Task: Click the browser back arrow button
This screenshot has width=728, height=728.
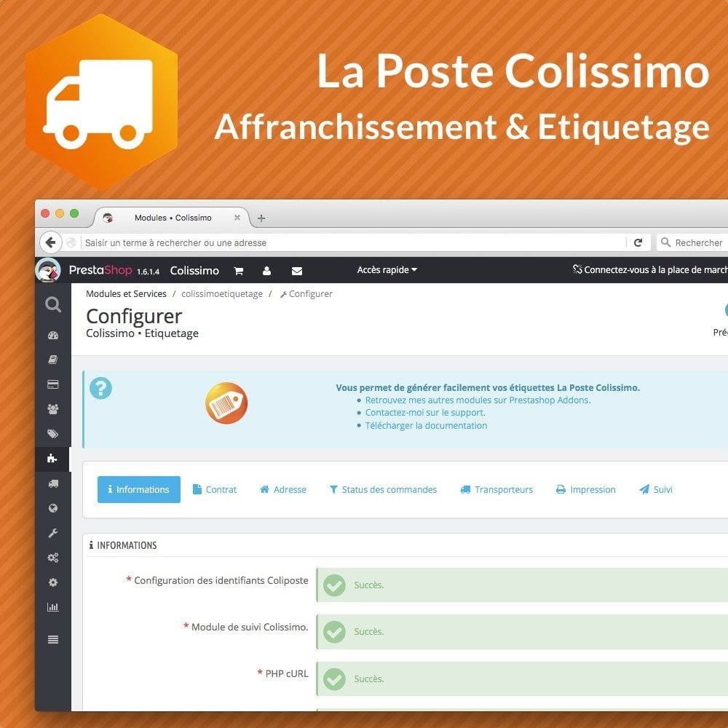Action: [x=51, y=242]
